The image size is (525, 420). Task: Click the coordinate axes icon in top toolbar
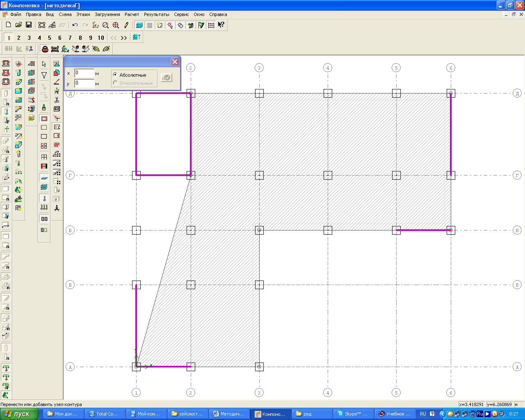pyautogui.click(x=96, y=25)
